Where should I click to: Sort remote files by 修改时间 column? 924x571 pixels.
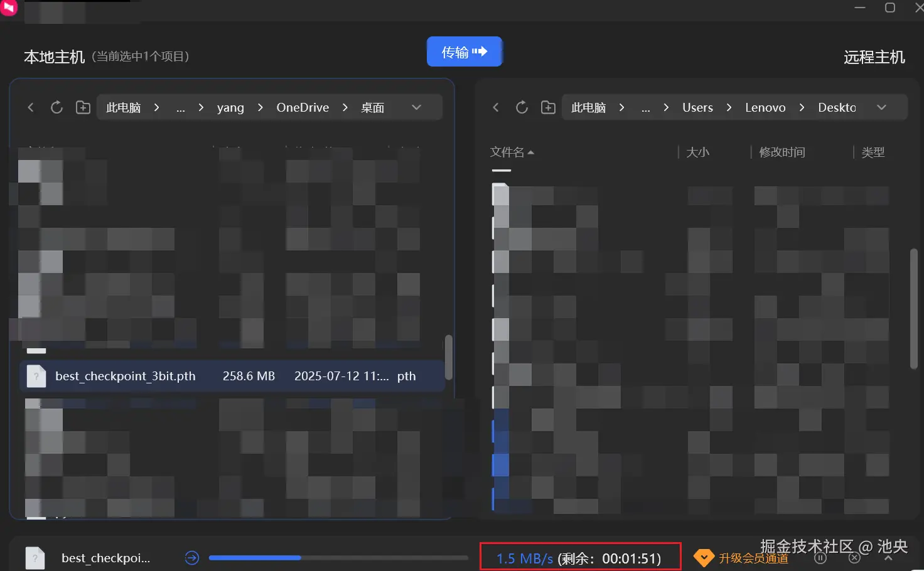pos(782,152)
